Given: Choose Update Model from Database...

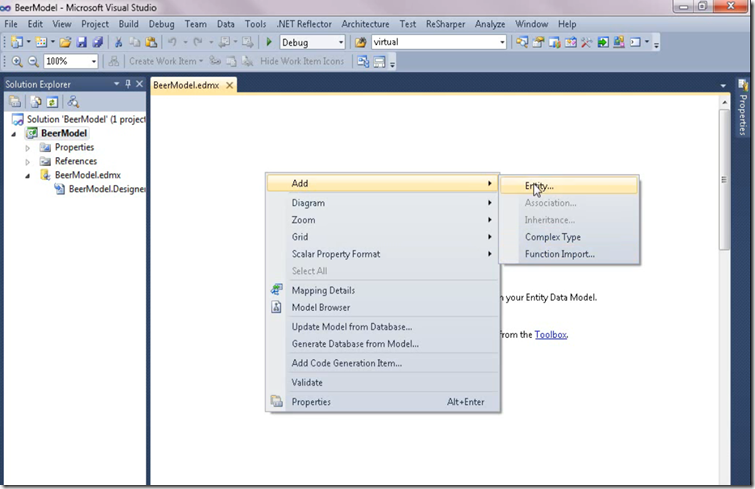Looking at the screenshot, I should 382,327.
